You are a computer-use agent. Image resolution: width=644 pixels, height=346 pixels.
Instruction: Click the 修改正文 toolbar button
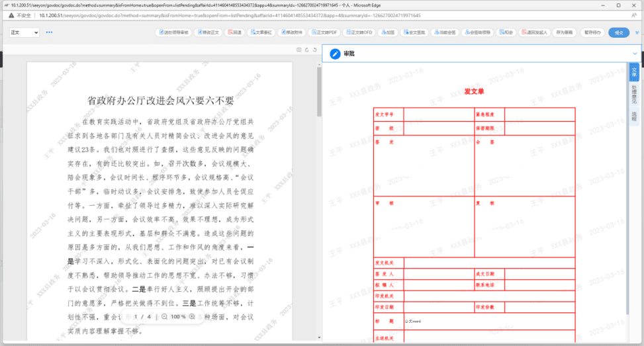tap(208, 32)
